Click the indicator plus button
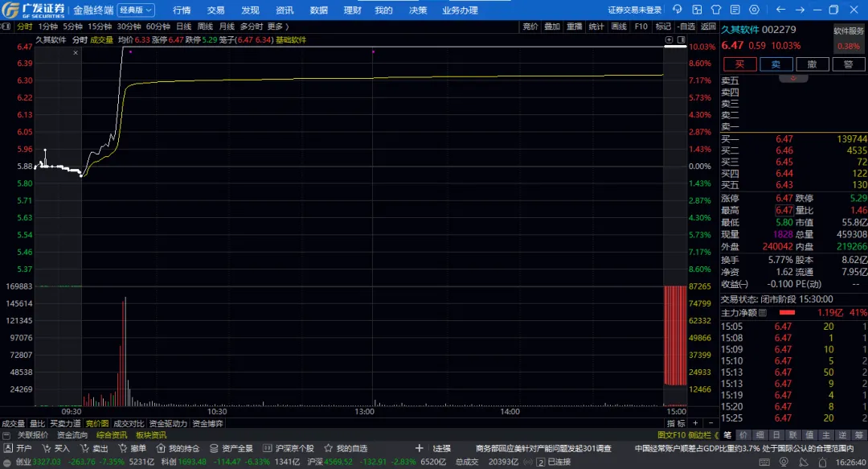This screenshot has height=469, width=868. 696,423
